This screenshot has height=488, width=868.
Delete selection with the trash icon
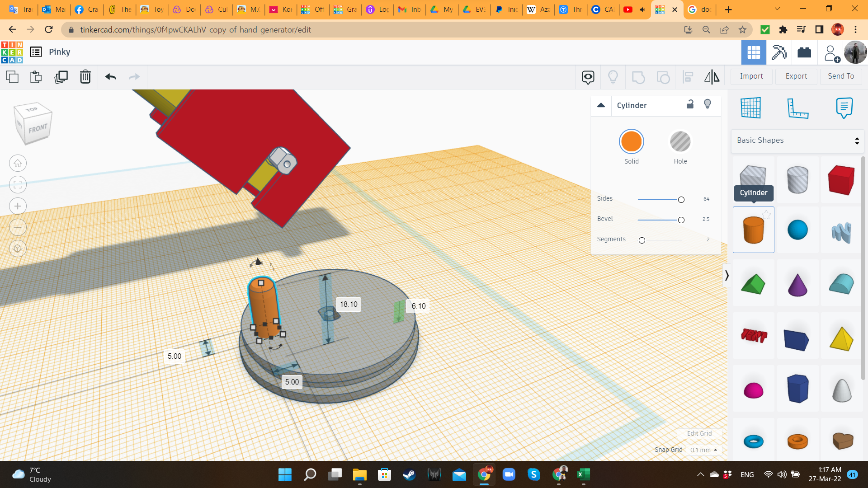(85, 77)
